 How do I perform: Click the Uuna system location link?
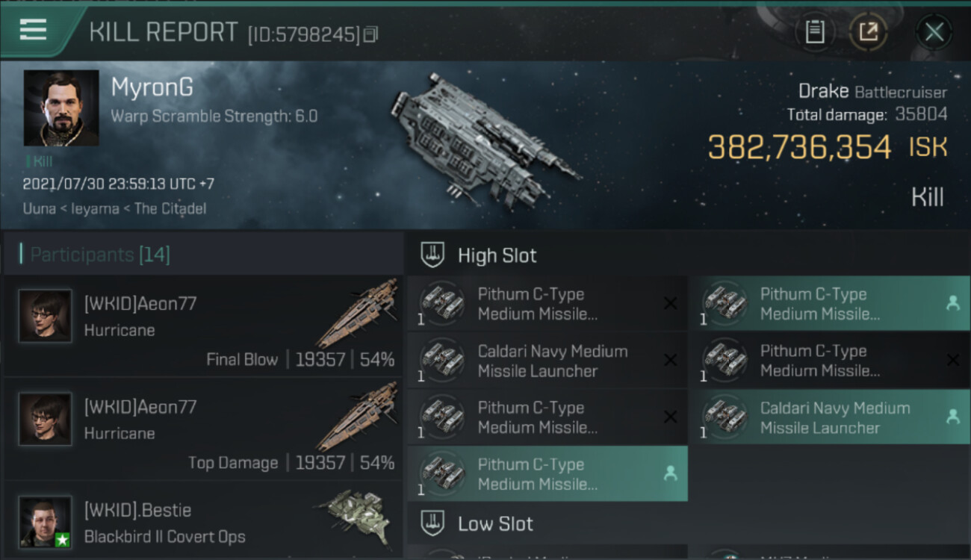[x=39, y=208]
